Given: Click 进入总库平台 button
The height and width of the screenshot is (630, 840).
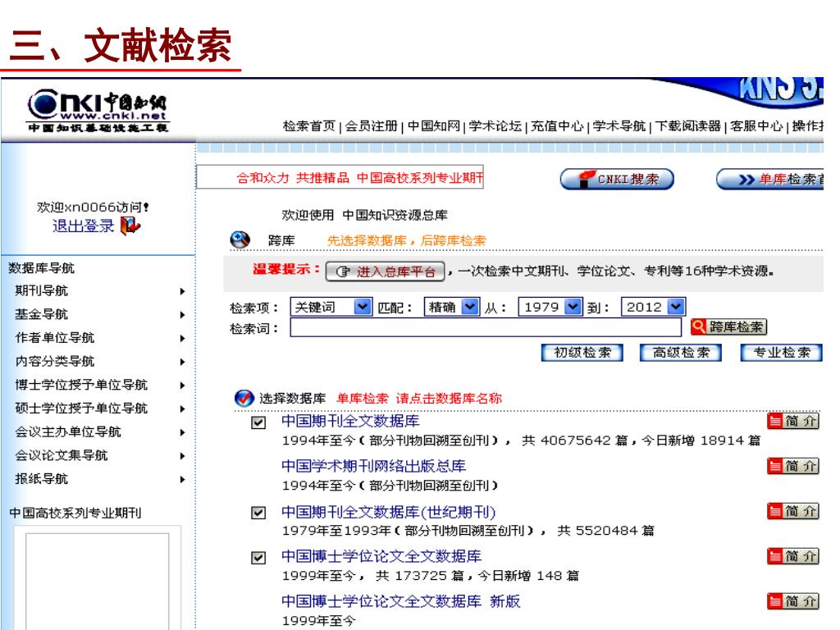Looking at the screenshot, I should pyautogui.click(x=386, y=272).
